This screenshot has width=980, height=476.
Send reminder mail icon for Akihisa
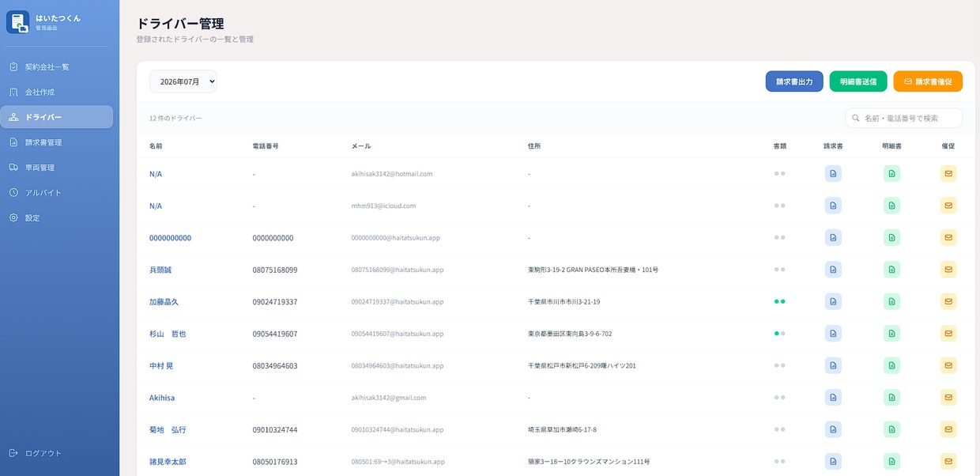(948, 398)
